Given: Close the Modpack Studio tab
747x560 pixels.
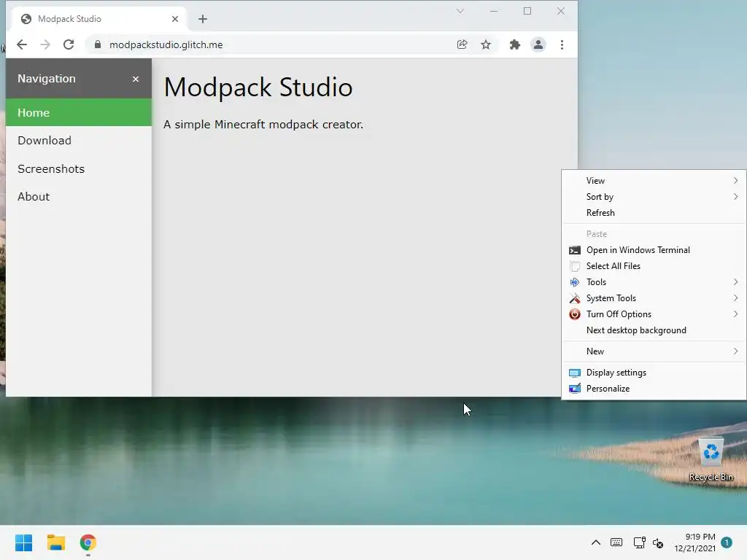Looking at the screenshot, I should 175,19.
